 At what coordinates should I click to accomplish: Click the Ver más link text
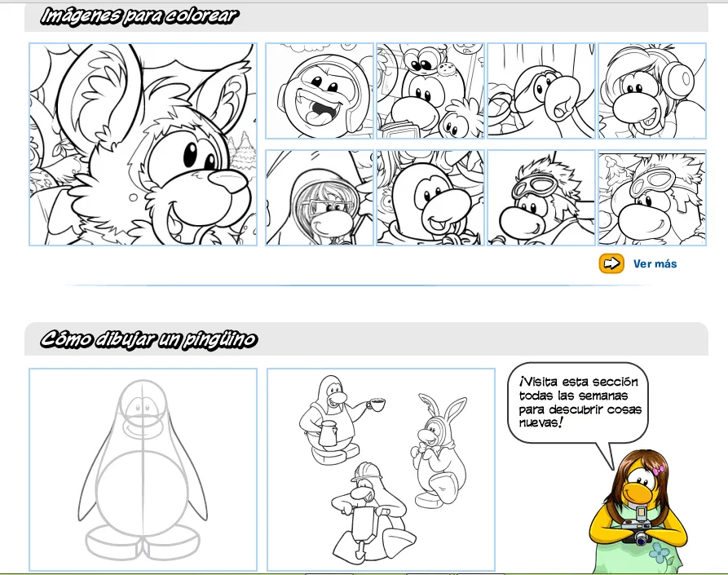[x=656, y=263]
